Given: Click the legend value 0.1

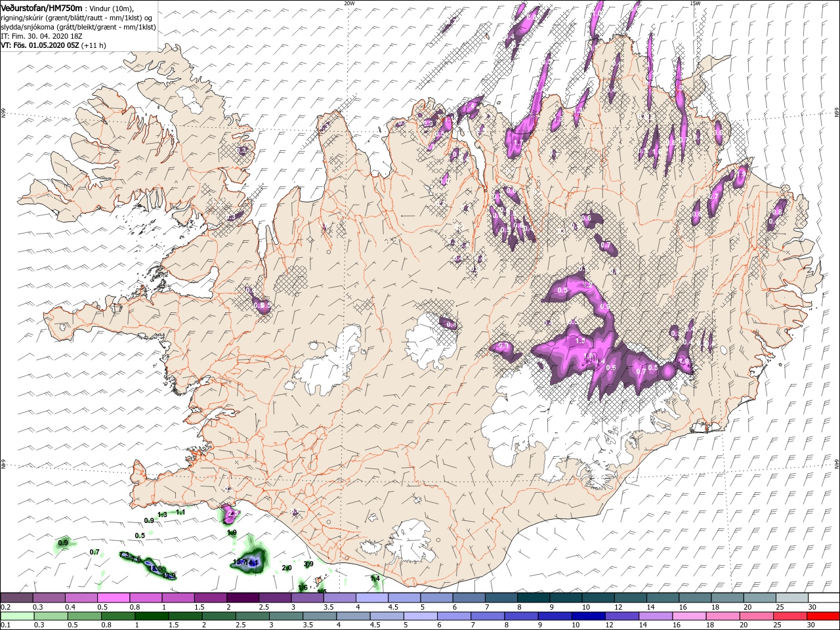Looking at the screenshot, I should tap(7, 625).
